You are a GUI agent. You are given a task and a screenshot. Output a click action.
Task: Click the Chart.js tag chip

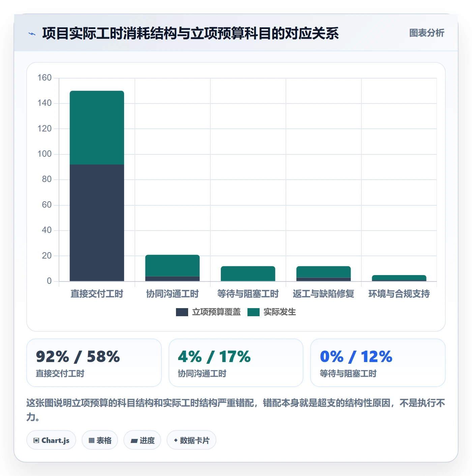tap(51, 440)
